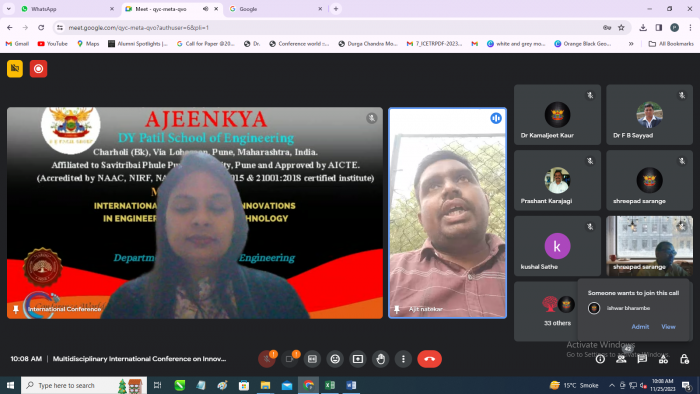The height and width of the screenshot is (394, 700).
Task: Open the chat with everyone panel
Action: 642,359
